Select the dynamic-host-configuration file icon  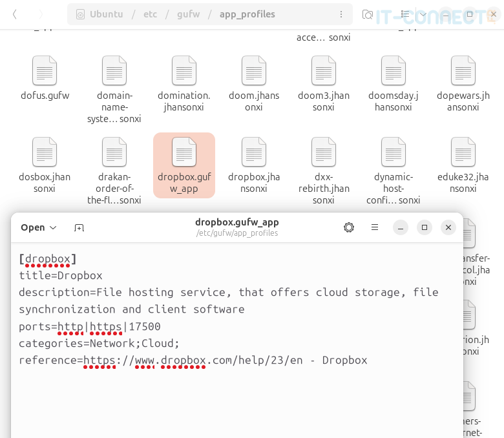coord(394,152)
